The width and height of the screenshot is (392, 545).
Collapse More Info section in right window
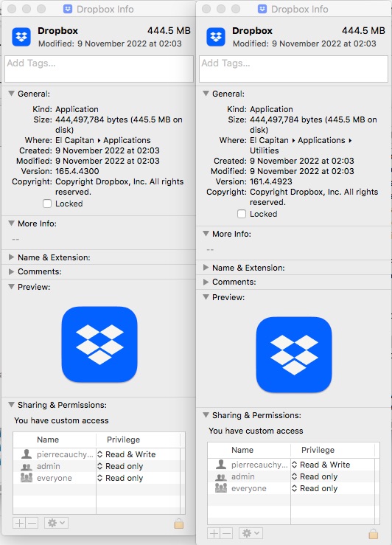(x=206, y=234)
